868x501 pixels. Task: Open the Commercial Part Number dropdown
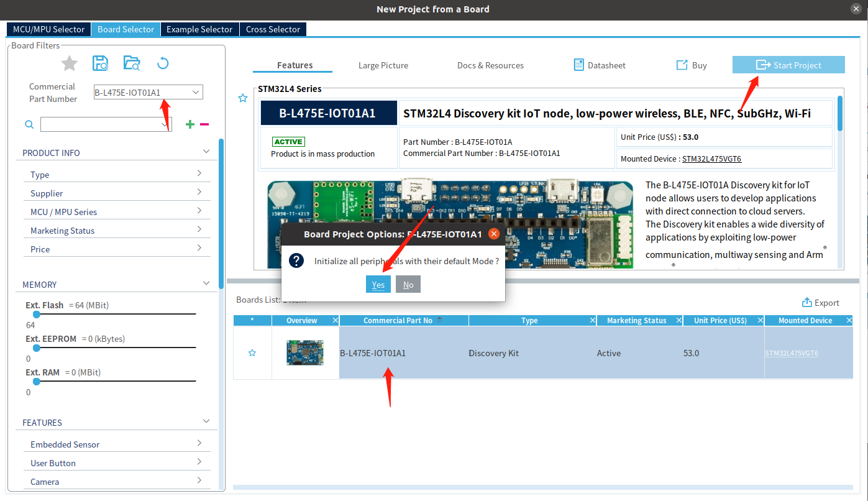point(196,93)
